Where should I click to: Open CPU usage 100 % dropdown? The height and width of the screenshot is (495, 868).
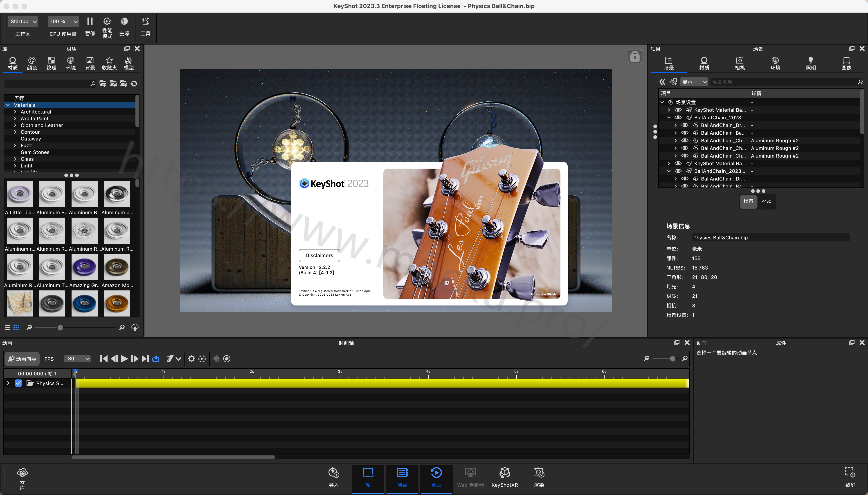point(63,21)
